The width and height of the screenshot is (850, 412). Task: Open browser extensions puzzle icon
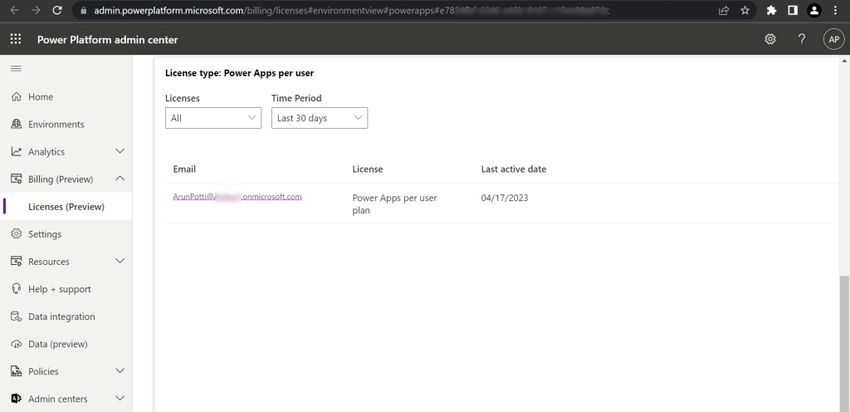tap(771, 10)
